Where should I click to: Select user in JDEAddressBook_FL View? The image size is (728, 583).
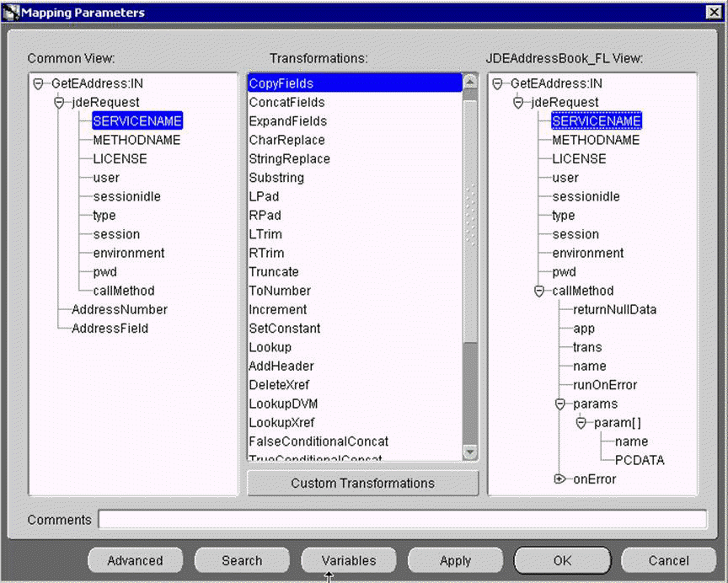[565, 178]
